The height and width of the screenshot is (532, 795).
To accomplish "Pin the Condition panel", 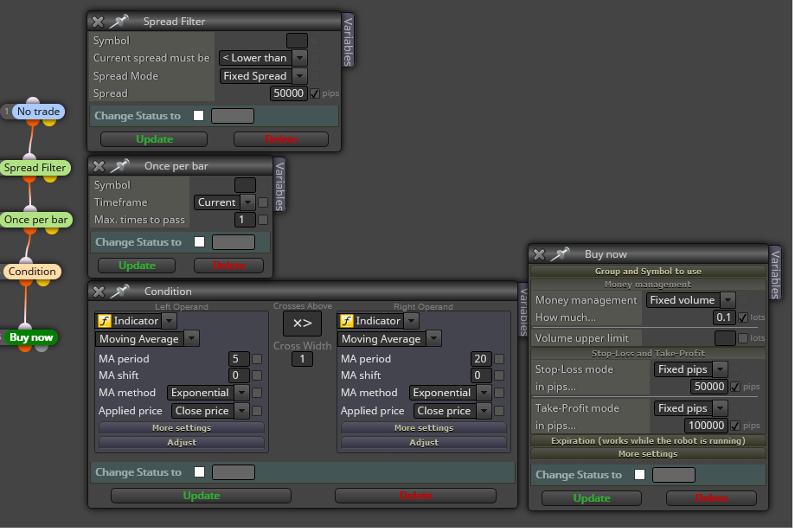I will coord(120,292).
